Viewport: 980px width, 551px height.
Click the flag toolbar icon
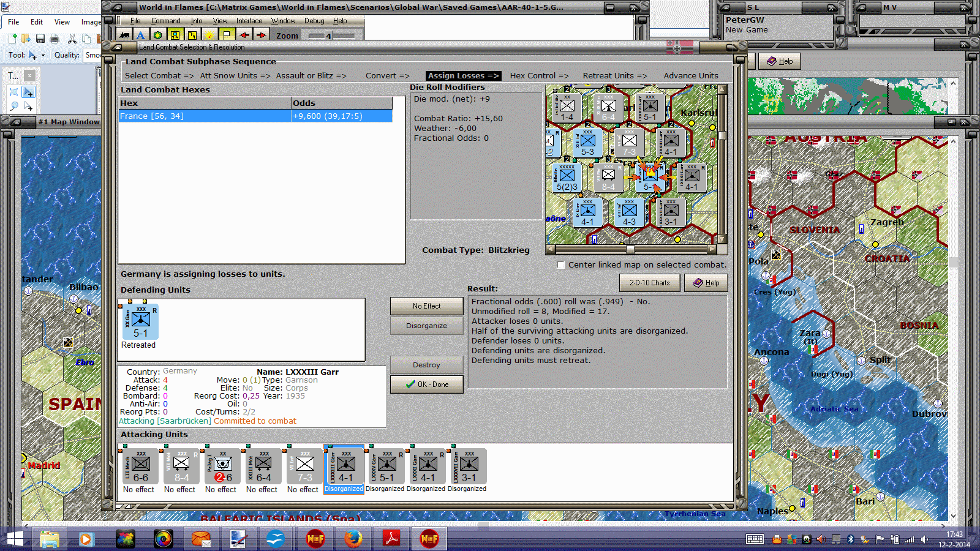click(227, 36)
